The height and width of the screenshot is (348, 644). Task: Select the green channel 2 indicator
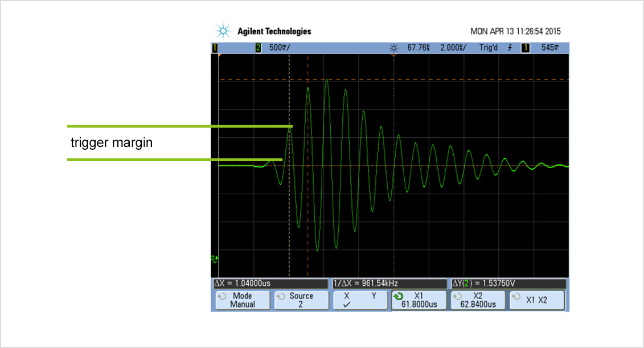(x=258, y=48)
